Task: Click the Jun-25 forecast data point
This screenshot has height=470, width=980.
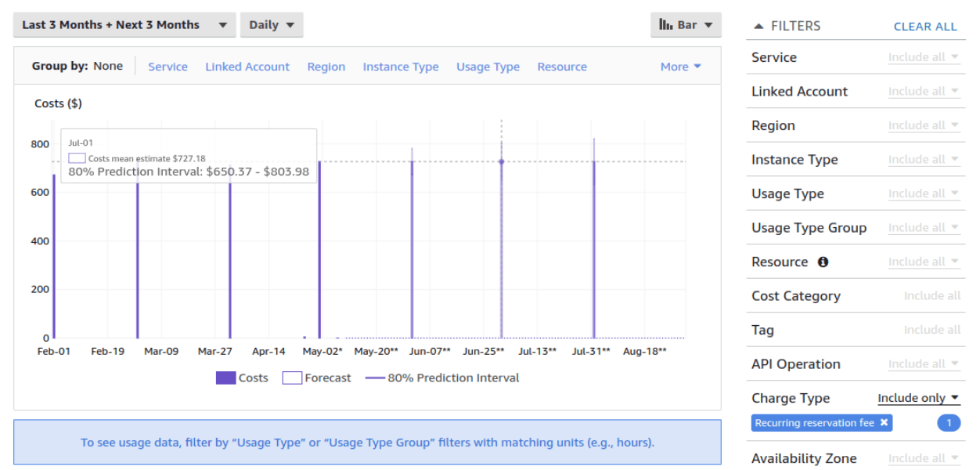Action: (501, 162)
